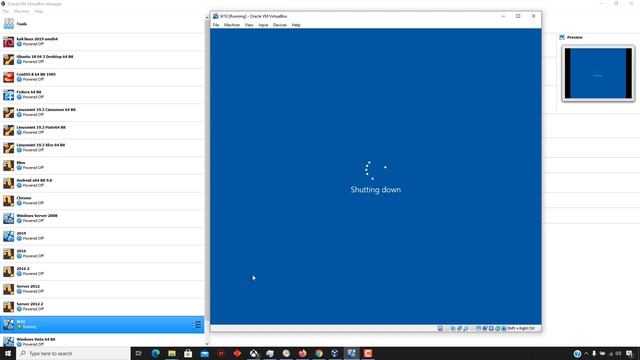Open Machine menu in W10 VM window
The height and width of the screenshot is (360, 640).
pos(232,25)
